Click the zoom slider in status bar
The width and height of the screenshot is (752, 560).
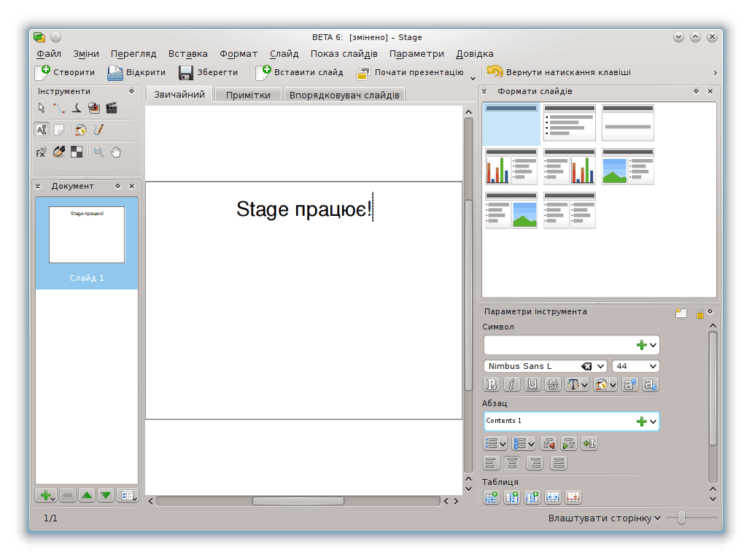tap(681, 518)
